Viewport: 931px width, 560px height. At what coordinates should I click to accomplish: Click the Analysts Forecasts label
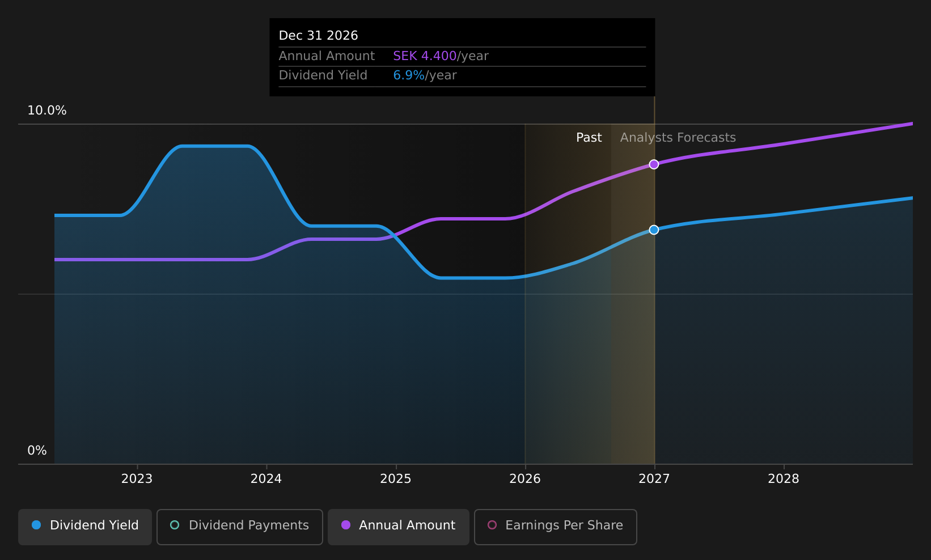(x=678, y=138)
